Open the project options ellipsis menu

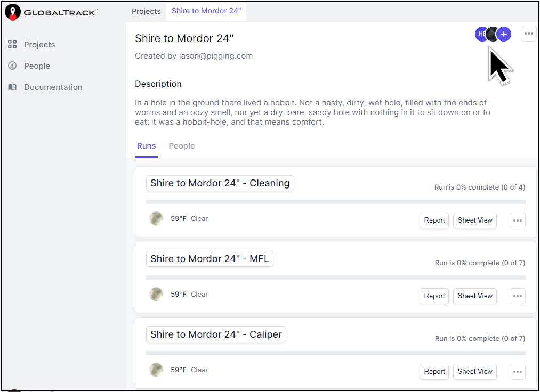528,34
